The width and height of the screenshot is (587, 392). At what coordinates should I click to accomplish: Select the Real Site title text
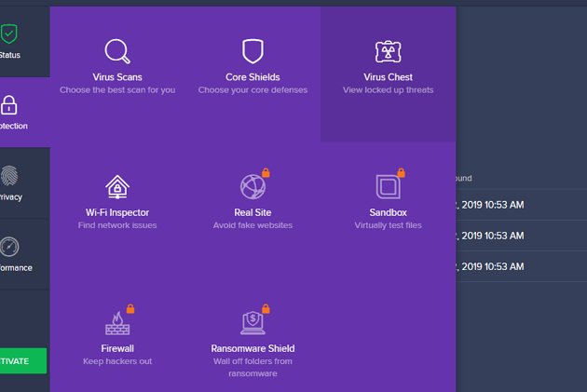click(x=253, y=212)
